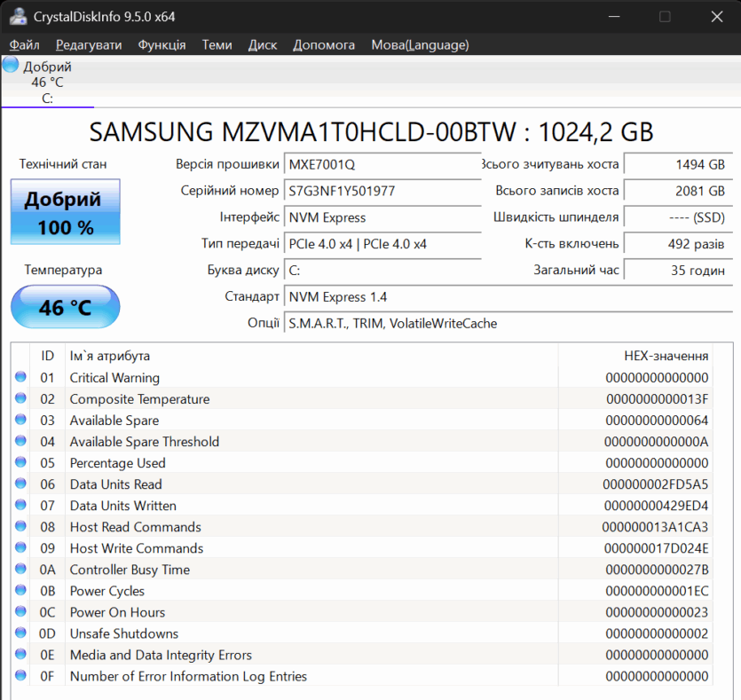
Task: Click status icon beside Media and Data Integrity Errors
Action: click(20, 655)
